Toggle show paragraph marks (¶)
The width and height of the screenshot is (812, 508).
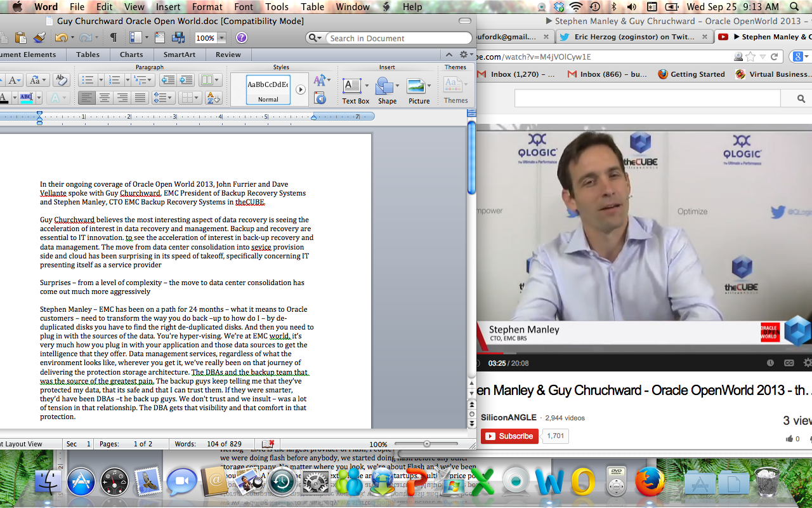tap(113, 38)
